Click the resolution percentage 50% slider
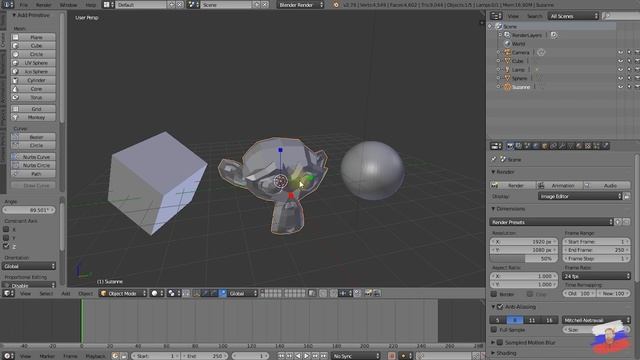The height and width of the screenshot is (360, 640). [523, 259]
